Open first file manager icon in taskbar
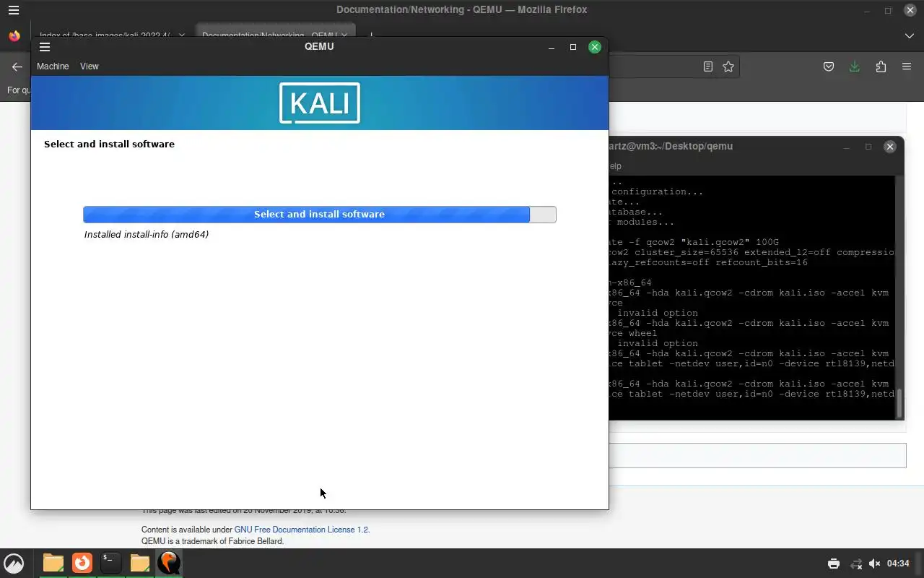The width and height of the screenshot is (924, 578). tap(53, 563)
